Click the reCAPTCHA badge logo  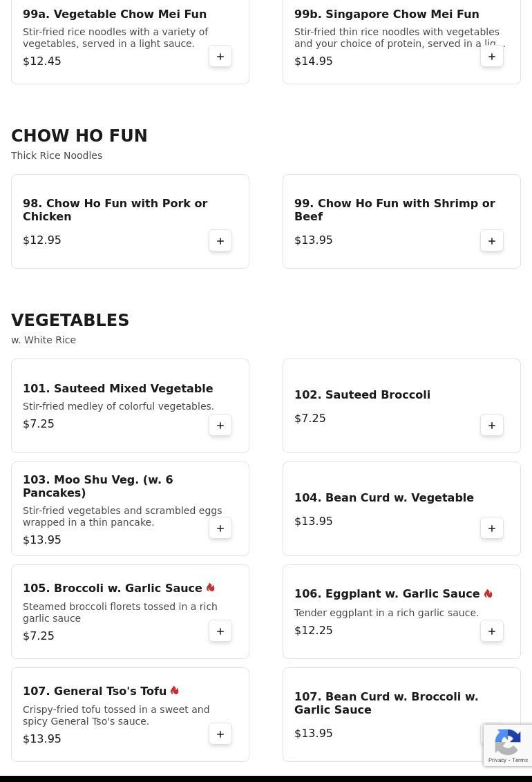pos(508,742)
